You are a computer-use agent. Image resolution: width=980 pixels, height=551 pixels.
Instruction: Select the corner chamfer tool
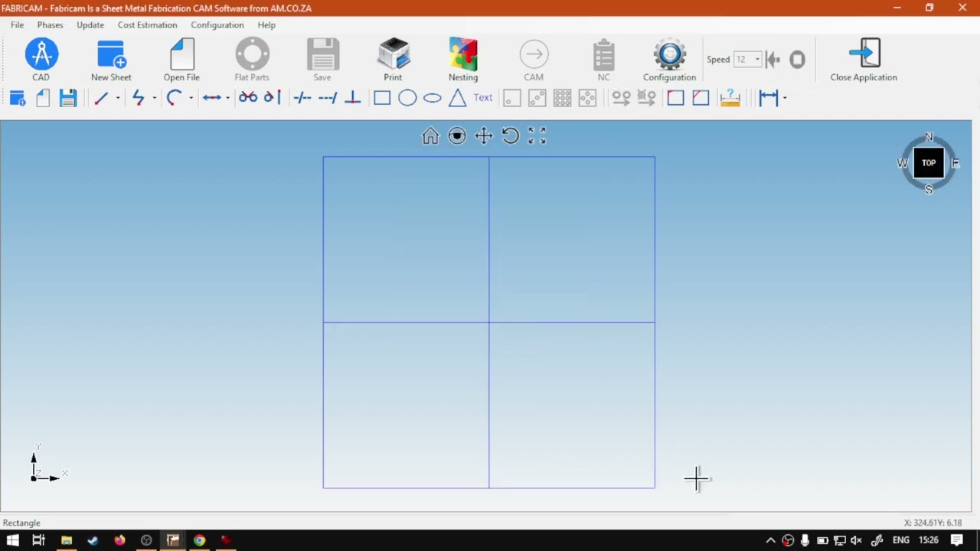(x=701, y=98)
